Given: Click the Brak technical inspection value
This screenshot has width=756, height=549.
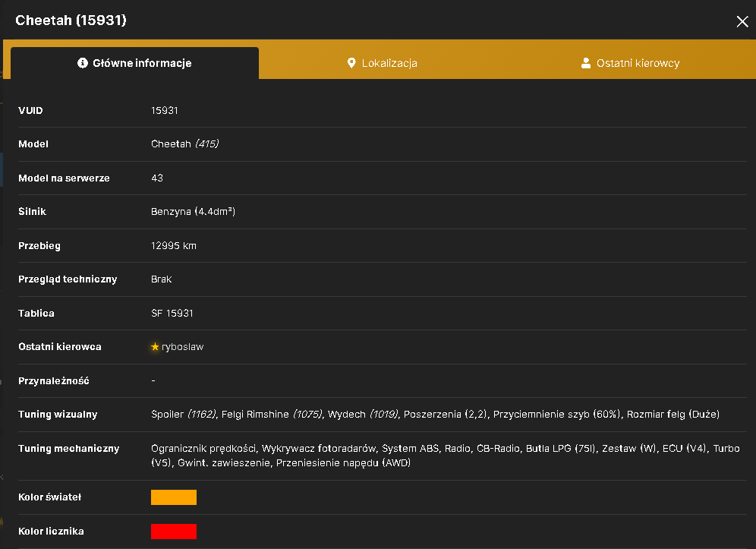Looking at the screenshot, I should 161,279.
